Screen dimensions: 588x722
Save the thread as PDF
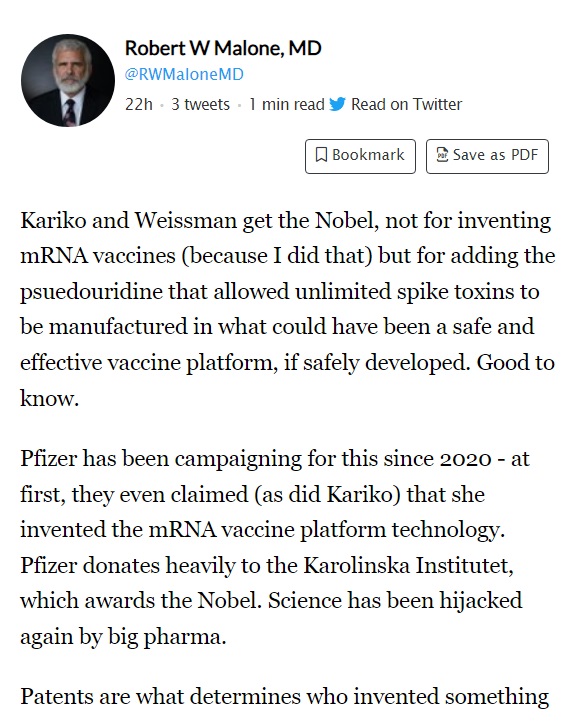tap(487, 156)
